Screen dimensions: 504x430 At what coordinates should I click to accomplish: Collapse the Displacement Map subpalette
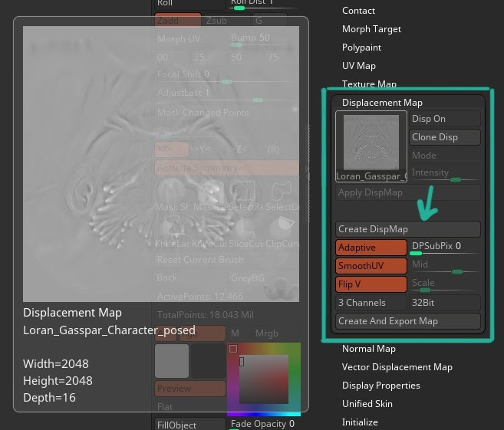pos(382,103)
